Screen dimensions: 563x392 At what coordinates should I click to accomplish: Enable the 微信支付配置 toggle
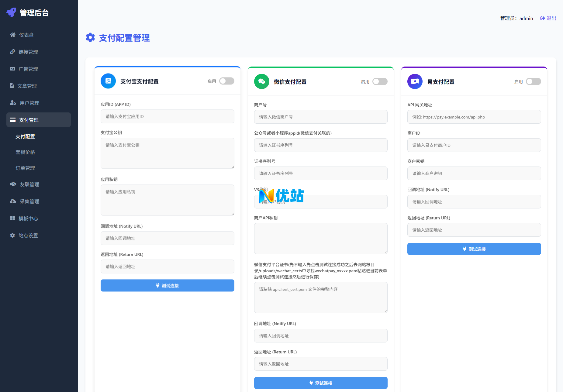point(380,81)
